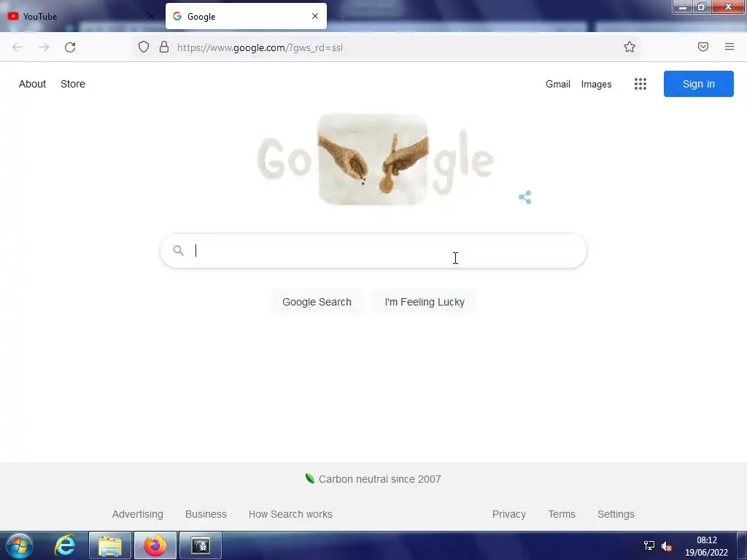The width and height of the screenshot is (747, 560).
Task: Go to Gmail
Action: (x=558, y=84)
